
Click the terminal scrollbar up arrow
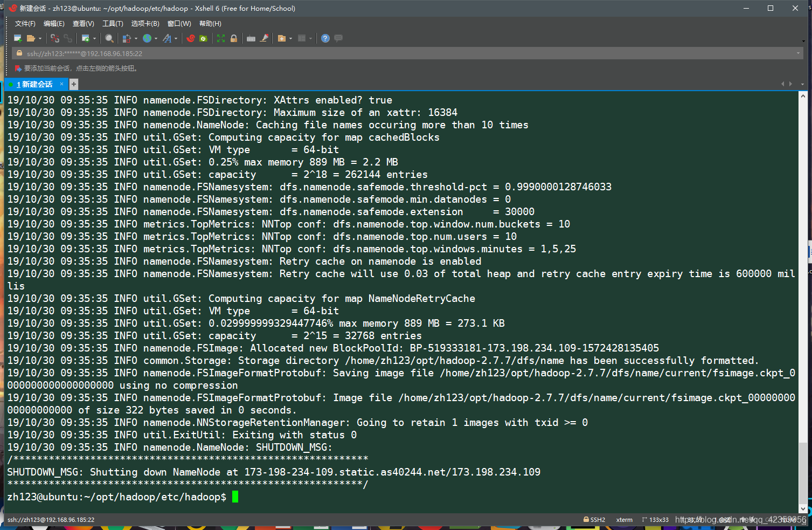pyautogui.click(x=803, y=97)
